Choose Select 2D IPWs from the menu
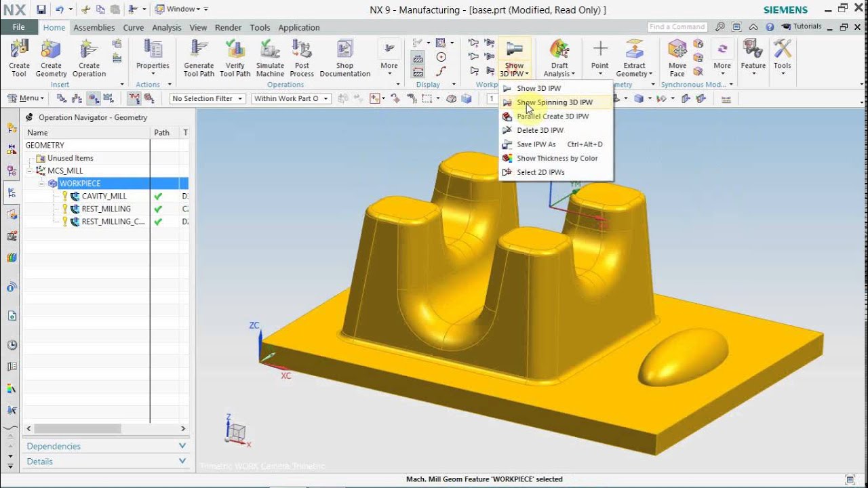 [555, 172]
